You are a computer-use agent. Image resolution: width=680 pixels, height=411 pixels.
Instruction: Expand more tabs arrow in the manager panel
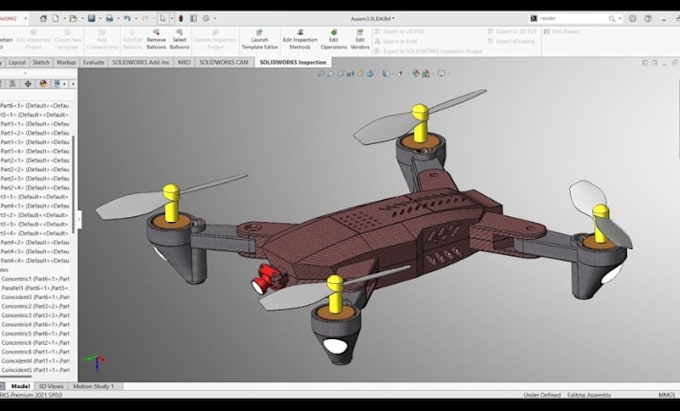[73, 84]
